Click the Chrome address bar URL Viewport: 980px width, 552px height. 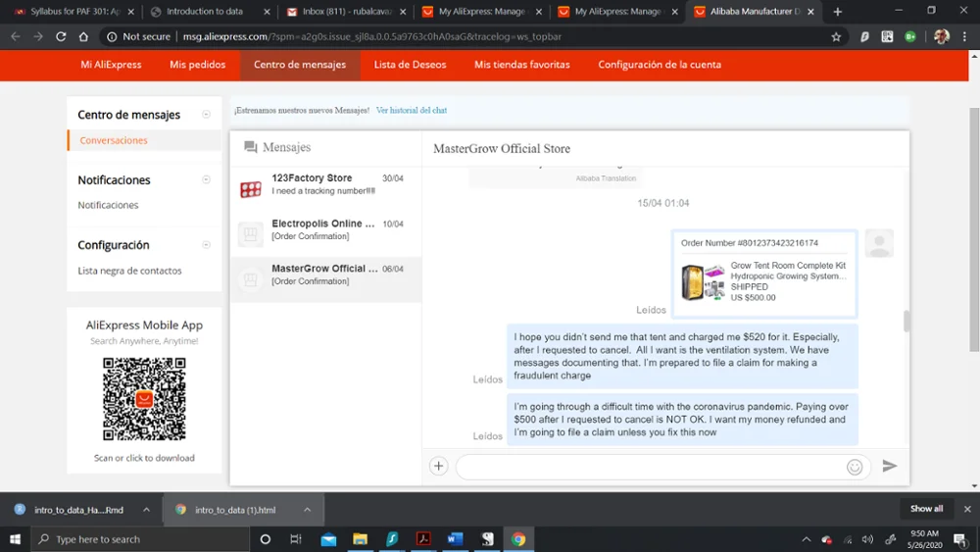(x=371, y=37)
